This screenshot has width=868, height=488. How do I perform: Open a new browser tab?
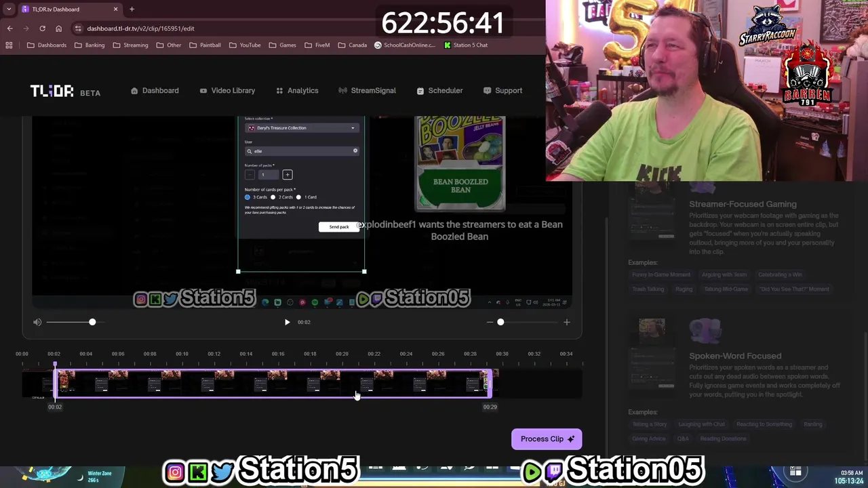[x=132, y=9]
